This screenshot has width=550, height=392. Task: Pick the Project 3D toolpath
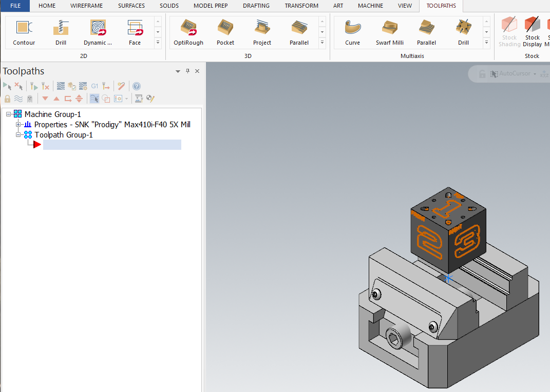coord(262,32)
